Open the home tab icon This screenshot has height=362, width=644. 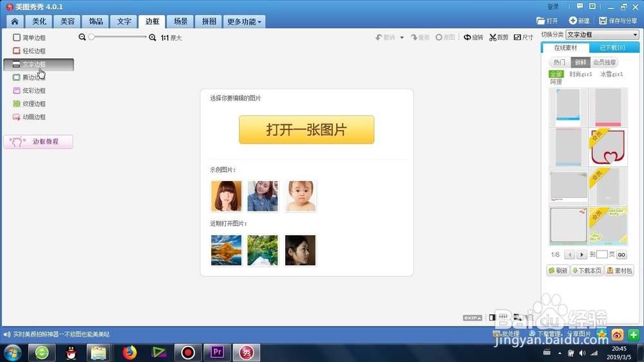(x=15, y=21)
